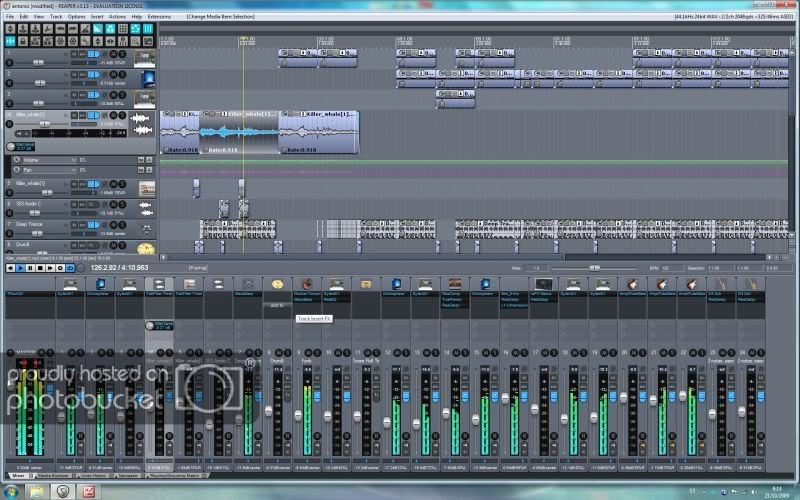Solo the Deep Trance track
Screen dimensions: 800x500
[x=122, y=224]
